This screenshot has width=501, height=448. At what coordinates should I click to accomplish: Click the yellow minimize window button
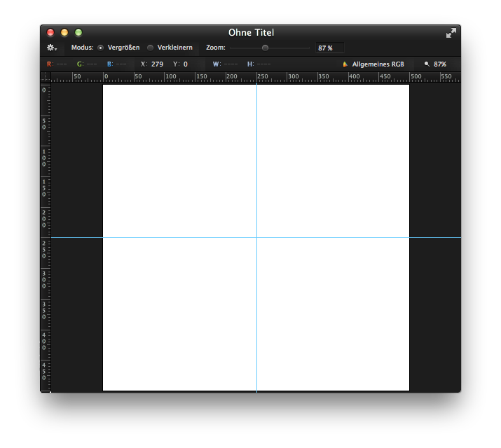[64, 33]
